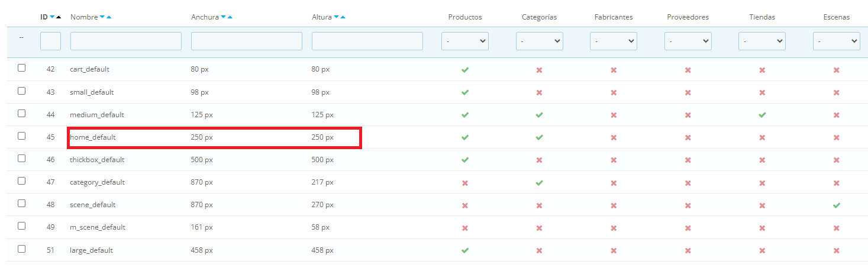
Task: Click the Productos checkmark for cart_default
Action: [465, 70]
